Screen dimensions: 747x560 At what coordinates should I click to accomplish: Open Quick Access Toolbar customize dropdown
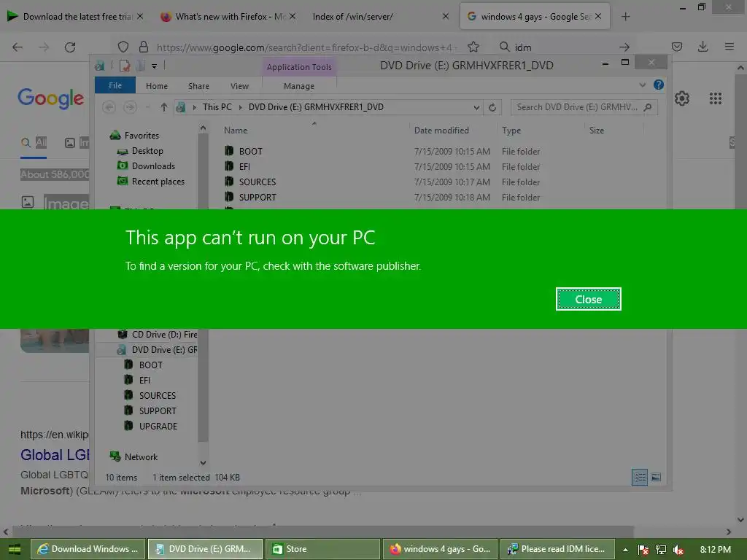154,66
